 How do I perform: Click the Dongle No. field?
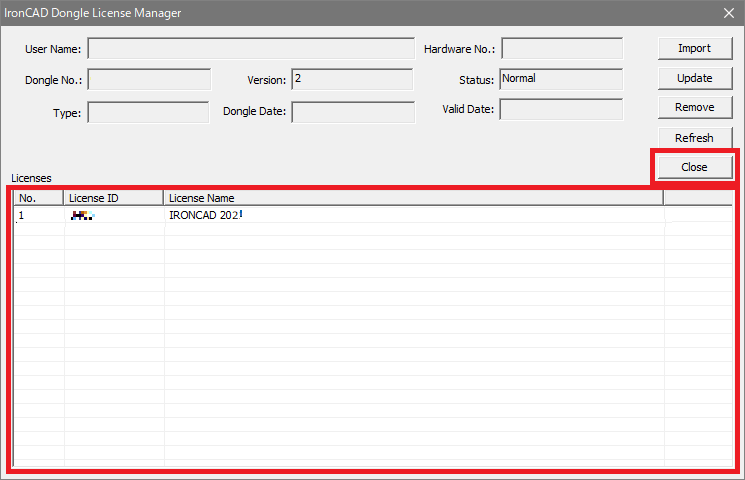point(150,80)
